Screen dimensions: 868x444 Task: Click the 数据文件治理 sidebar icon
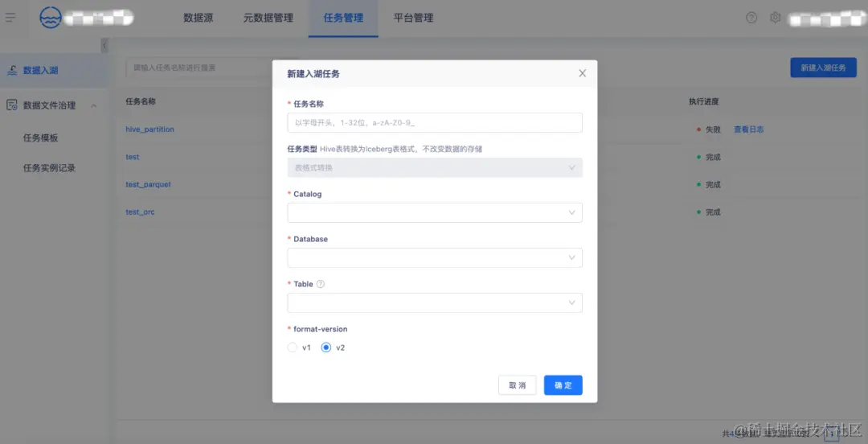11,105
